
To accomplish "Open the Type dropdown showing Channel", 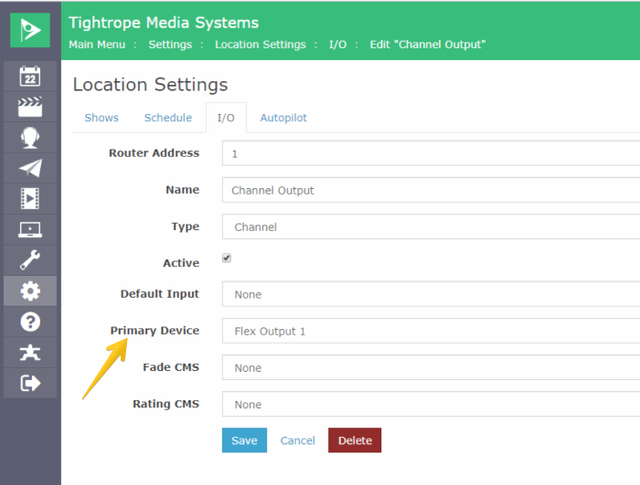I will tap(431, 227).
